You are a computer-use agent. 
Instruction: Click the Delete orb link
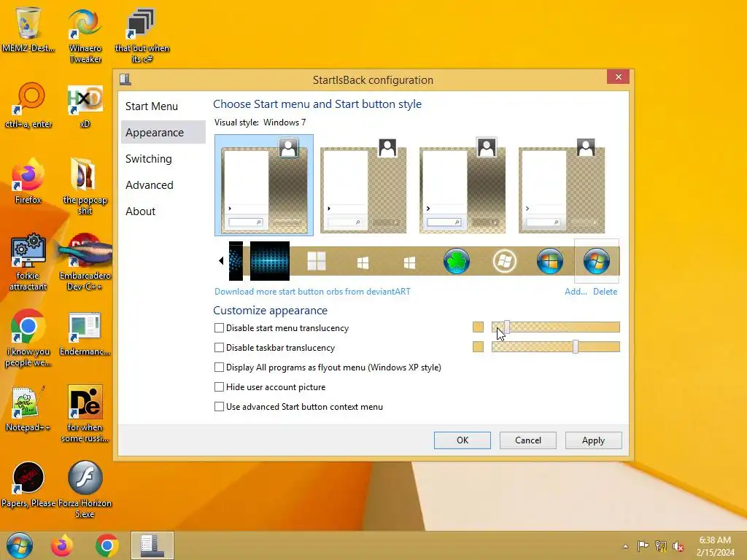click(605, 292)
